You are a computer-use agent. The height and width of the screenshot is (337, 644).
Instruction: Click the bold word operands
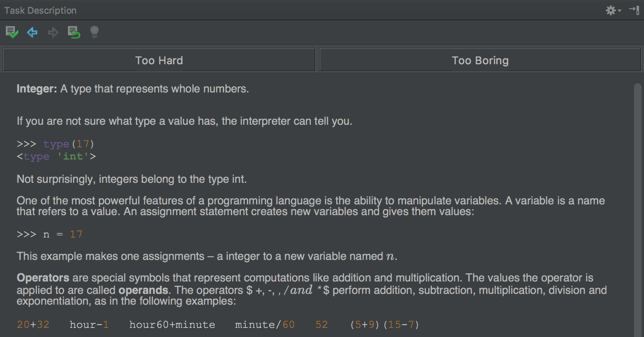143,290
